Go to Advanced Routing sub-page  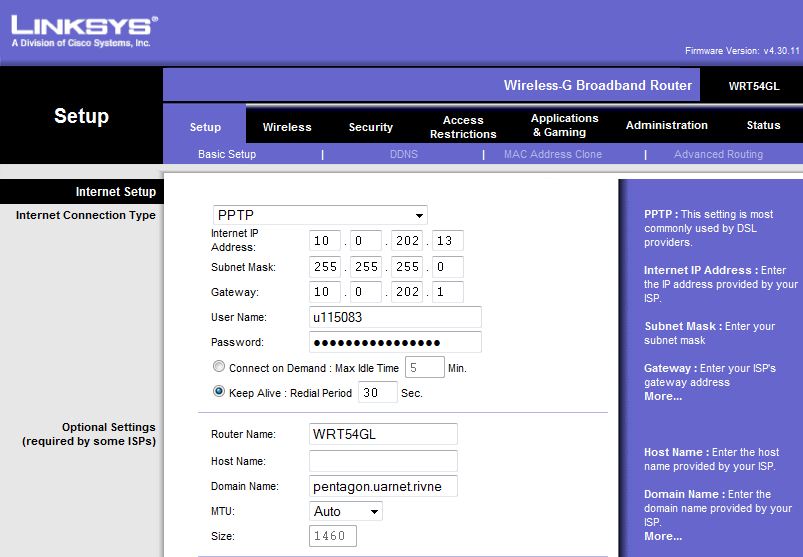pyautogui.click(x=718, y=154)
